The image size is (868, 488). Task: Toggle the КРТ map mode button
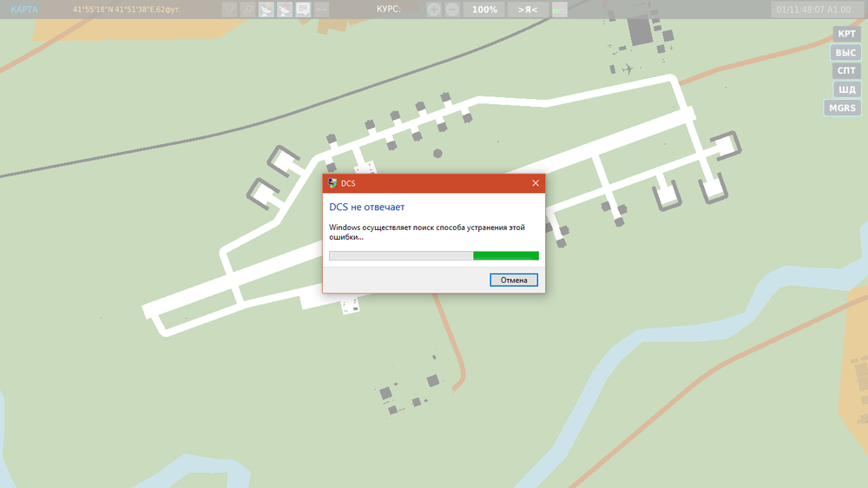pyautogui.click(x=846, y=34)
